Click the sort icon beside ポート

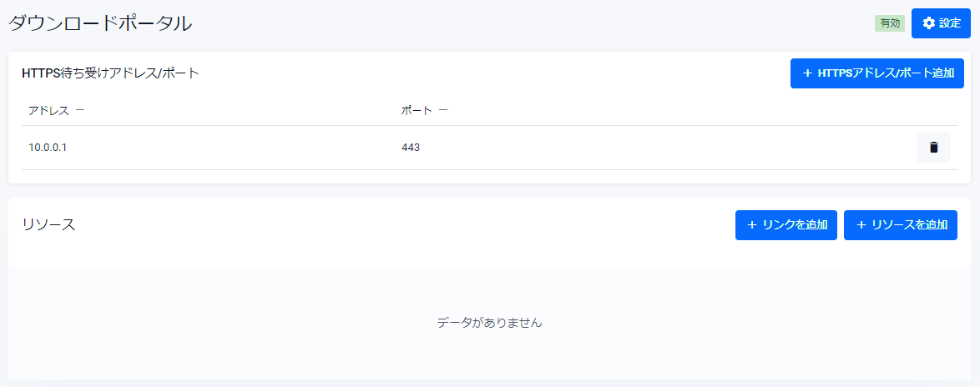click(442, 110)
